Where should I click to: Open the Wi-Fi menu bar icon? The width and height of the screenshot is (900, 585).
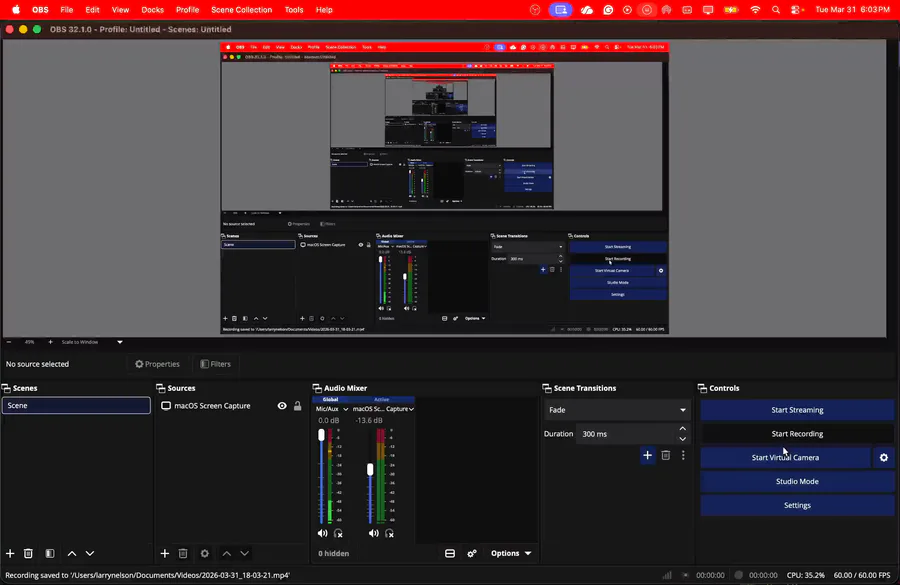(x=755, y=10)
